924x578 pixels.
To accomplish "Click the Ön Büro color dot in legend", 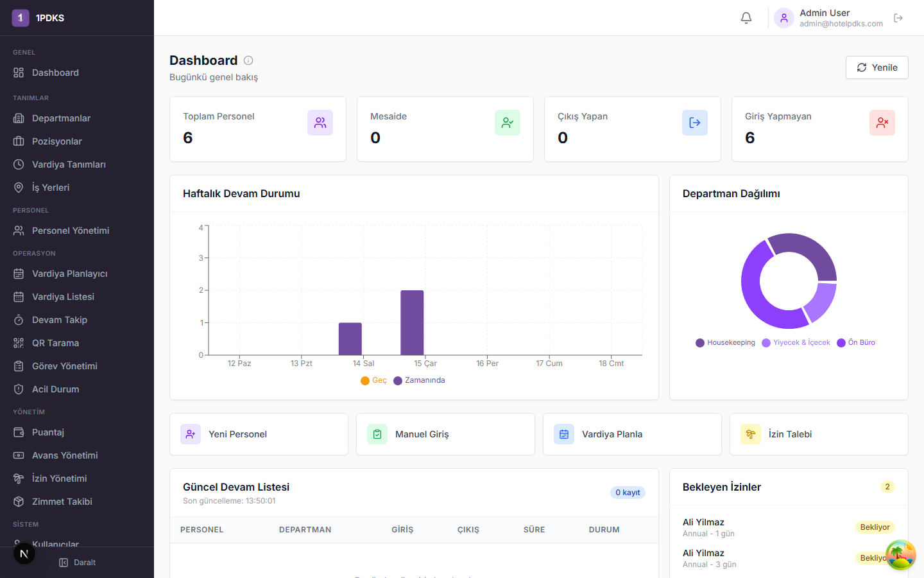I will click(x=841, y=343).
